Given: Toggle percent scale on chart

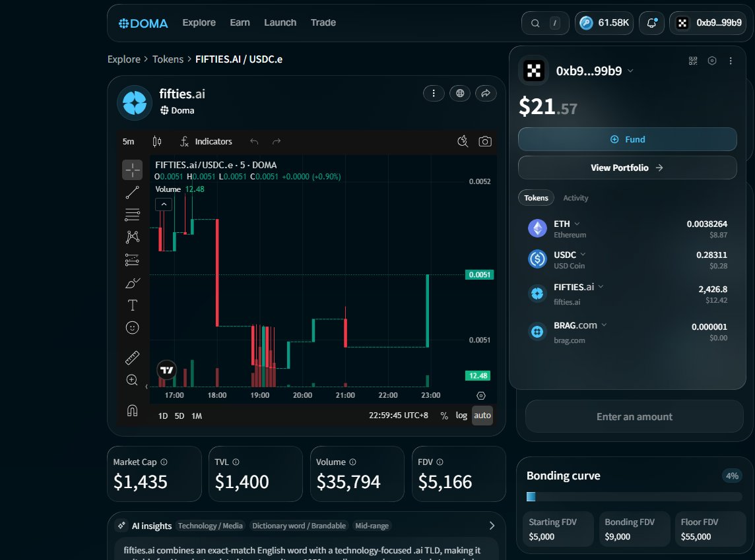Looking at the screenshot, I should coord(444,416).
